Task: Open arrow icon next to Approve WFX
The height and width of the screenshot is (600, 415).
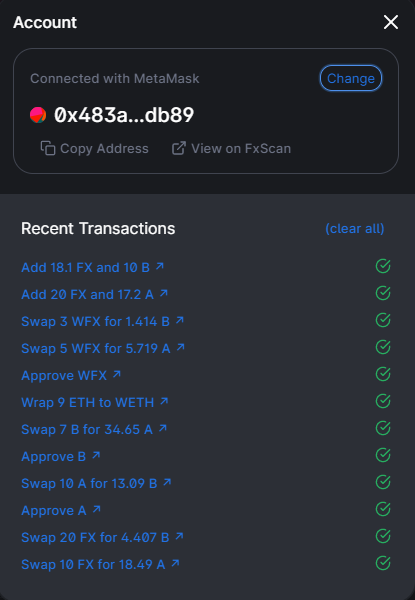Action: click(x=117, y=374)
